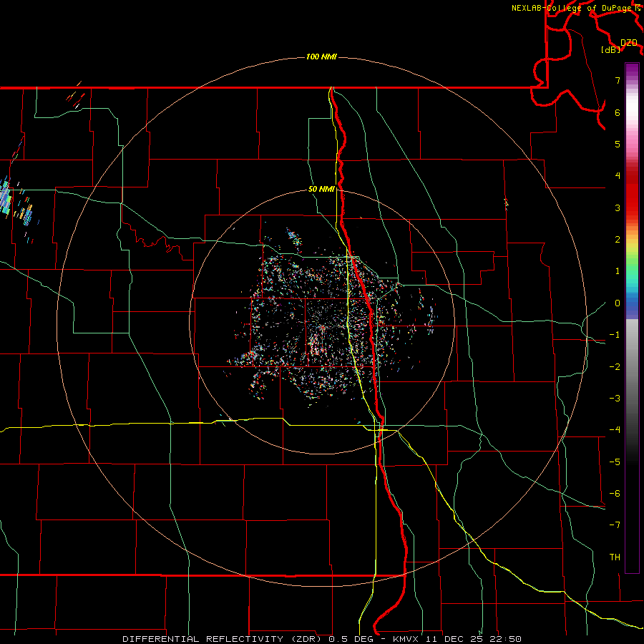Click the TH threshold label on scale
This screenshot has width=644, height=644.
pyautogui.click(x=615, y=557)
